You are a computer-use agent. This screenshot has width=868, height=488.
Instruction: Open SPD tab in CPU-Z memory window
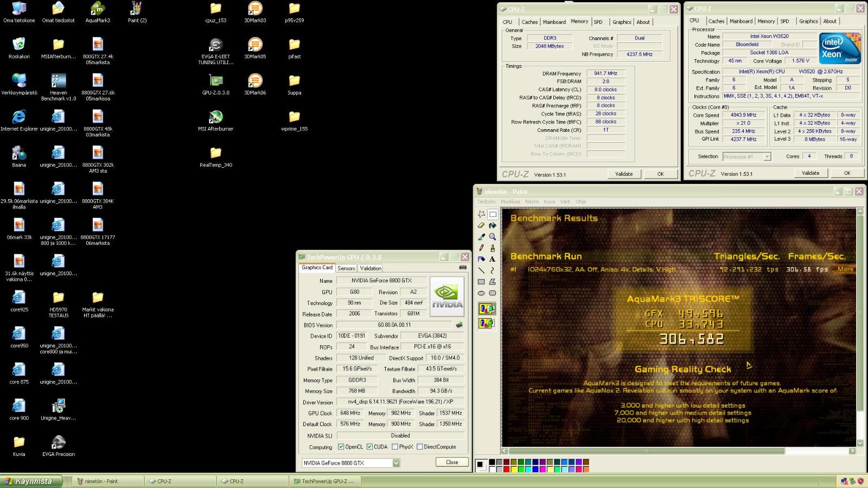(x=598, y=22)
